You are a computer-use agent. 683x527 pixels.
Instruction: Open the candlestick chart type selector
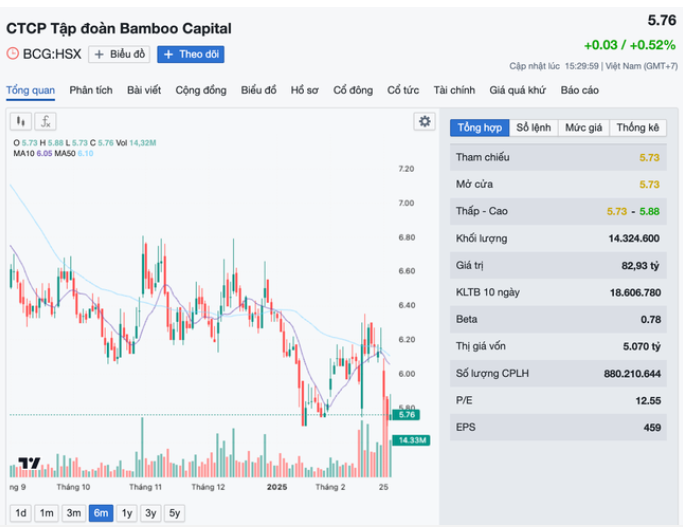coord(20,122)
